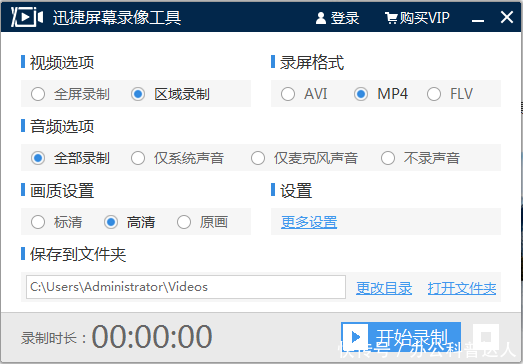Open 购买VIP shopping cart link
Screen dimensions: 523x364
click(x=417, y=18)
